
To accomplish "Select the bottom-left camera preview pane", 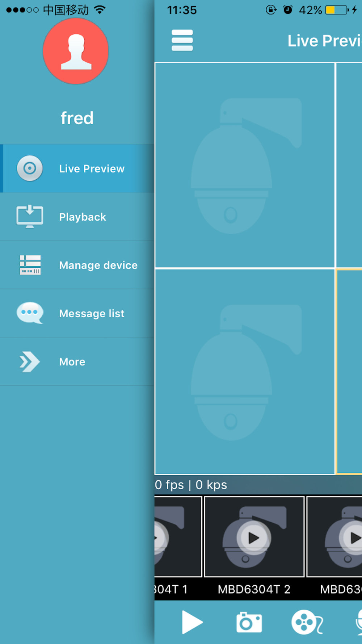I will tap(245, 372).
